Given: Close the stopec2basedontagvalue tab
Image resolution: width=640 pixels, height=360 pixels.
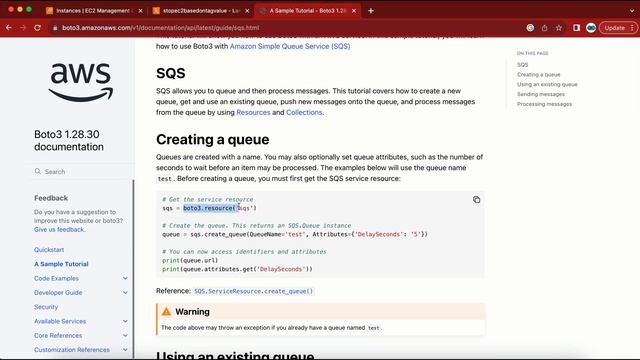Looking at the screenshot, I should point(247,11).
